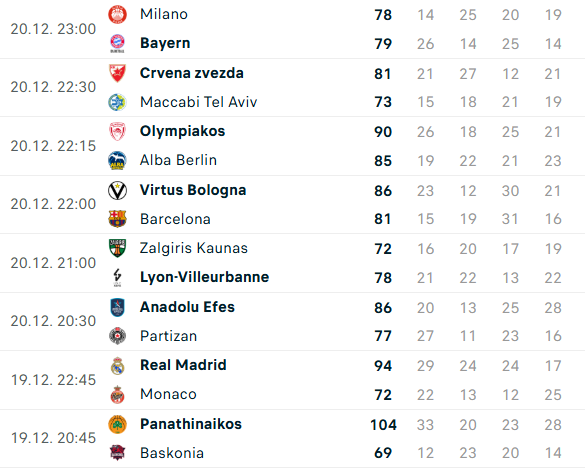585x470 pixels.
Task: Click the Bayern team crest
Action: point(117,43)
